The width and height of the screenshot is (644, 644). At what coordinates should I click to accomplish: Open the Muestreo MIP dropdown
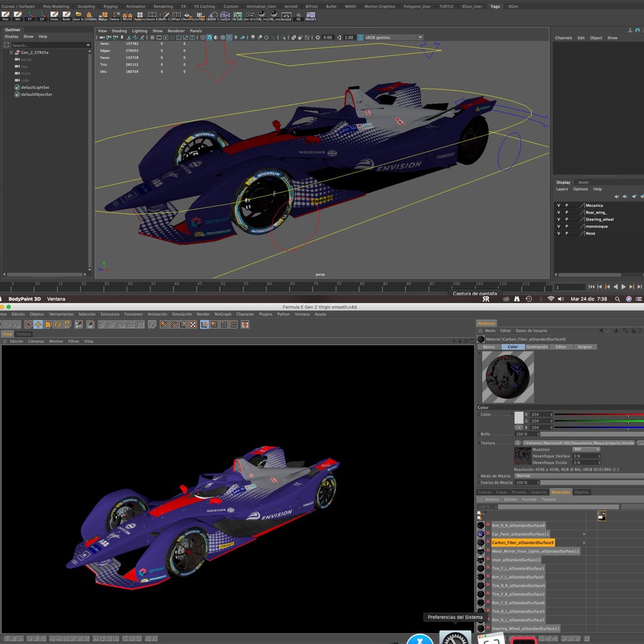point(586,450)
